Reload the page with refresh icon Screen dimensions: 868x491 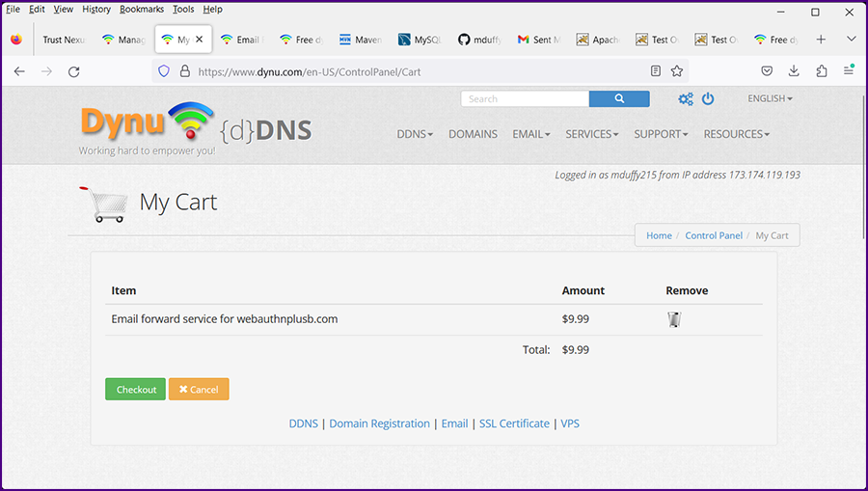coord(73,71)
